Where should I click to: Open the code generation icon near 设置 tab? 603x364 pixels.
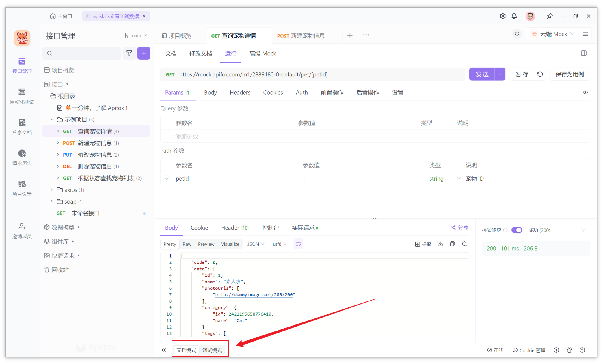pyautogui.click(x=585, y=92)
